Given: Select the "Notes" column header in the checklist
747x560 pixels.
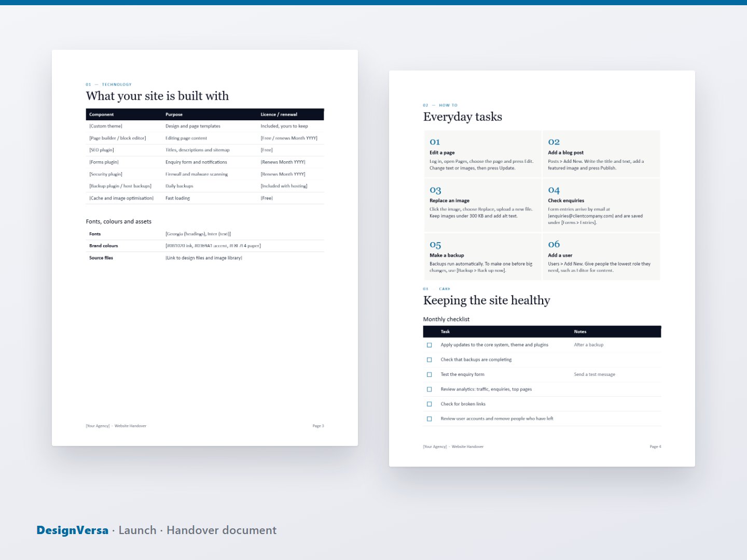Looking at the screenshot, I should (x=580, y=332).
